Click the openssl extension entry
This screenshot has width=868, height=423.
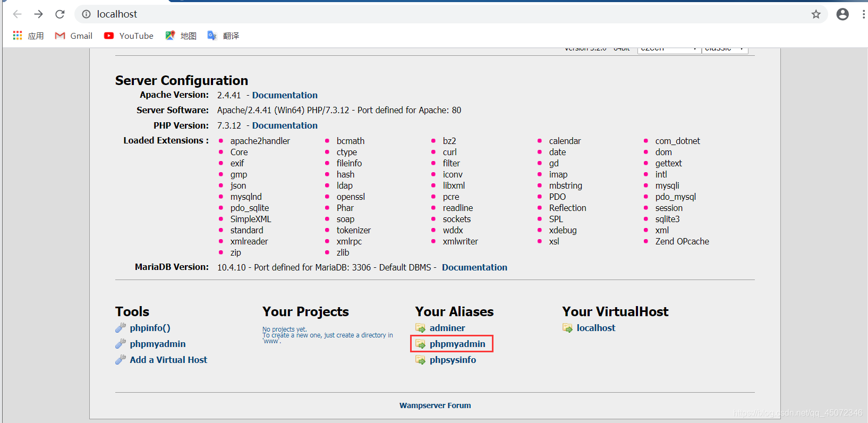(x=351, y=197)
